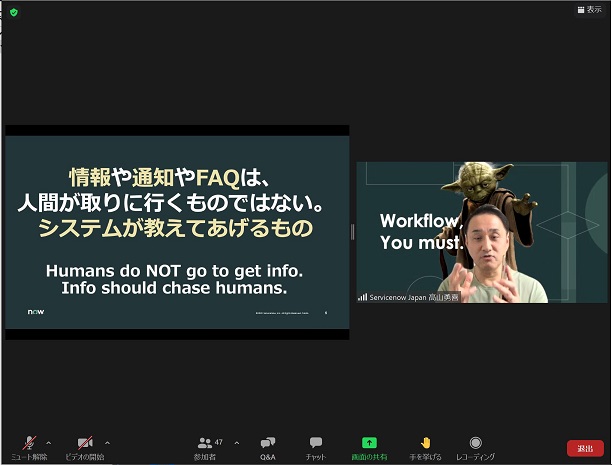
Task: Click the now logo on the slide
Action: click(x=36, y=312)
